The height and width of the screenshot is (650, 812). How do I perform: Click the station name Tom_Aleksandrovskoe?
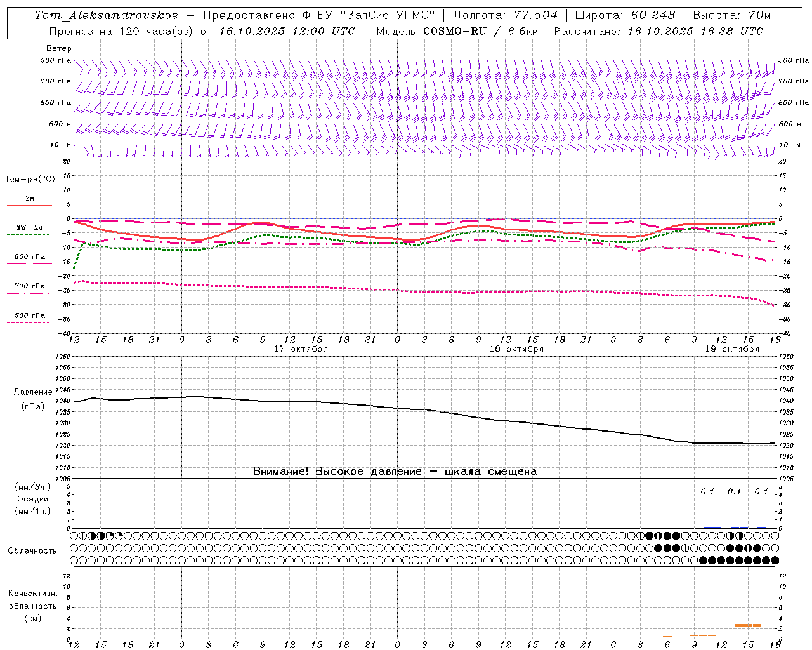[106, 15]
